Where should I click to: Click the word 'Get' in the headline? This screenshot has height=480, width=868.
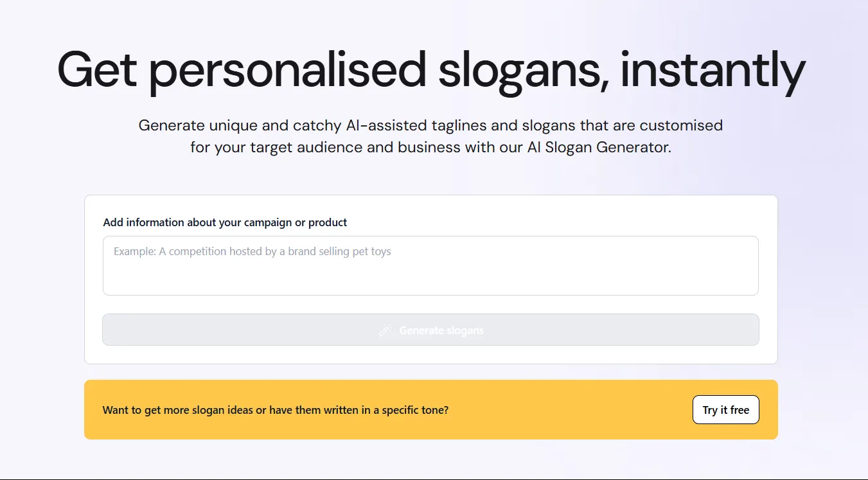click(97, 69)
